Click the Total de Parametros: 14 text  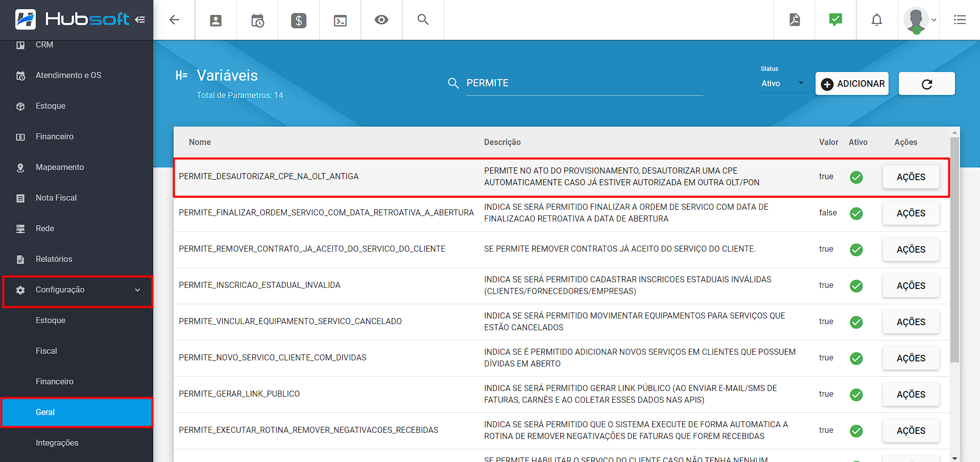pyautogui.click(x=240, y=95)
